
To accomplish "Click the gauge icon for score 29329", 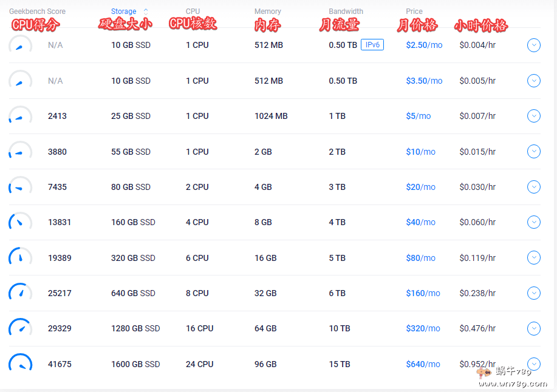I will [x=20, y=329].
